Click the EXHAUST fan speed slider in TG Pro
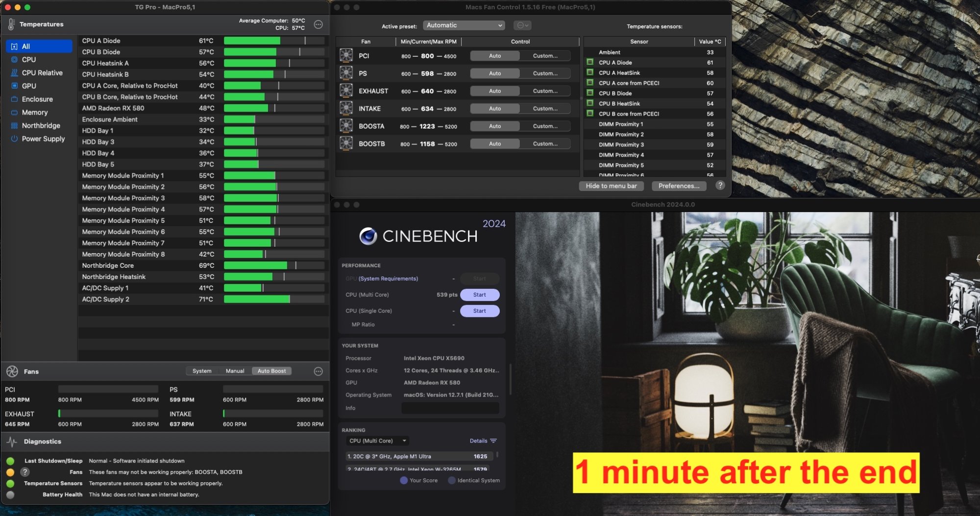The width and height of the screenshot is (980, 516). [108, 414]
